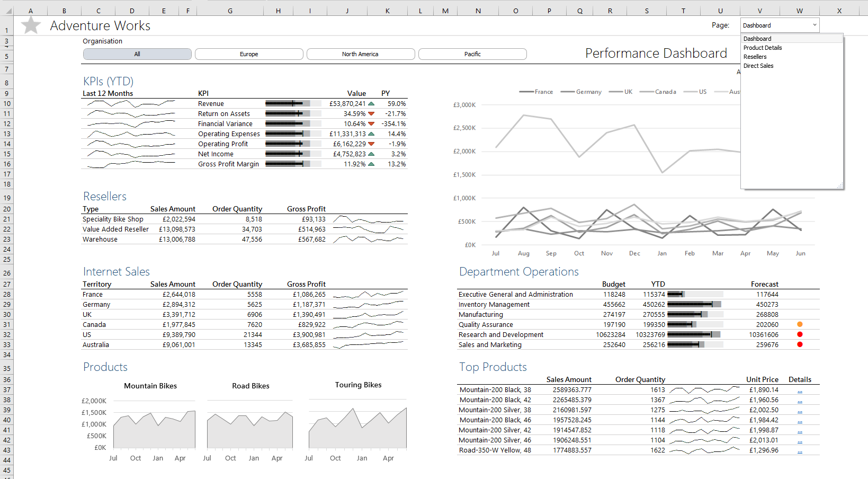Choose Product Details from the Page list
Image resolution: width=868 pixels, height=479 pixels.
pyautogui.click(x=763, y=48)
